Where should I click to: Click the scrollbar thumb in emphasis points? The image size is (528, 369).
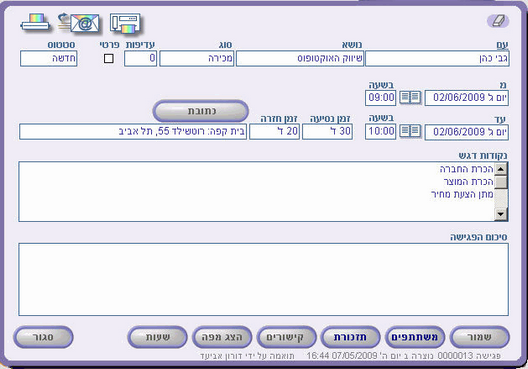click(x=501, y=182)
